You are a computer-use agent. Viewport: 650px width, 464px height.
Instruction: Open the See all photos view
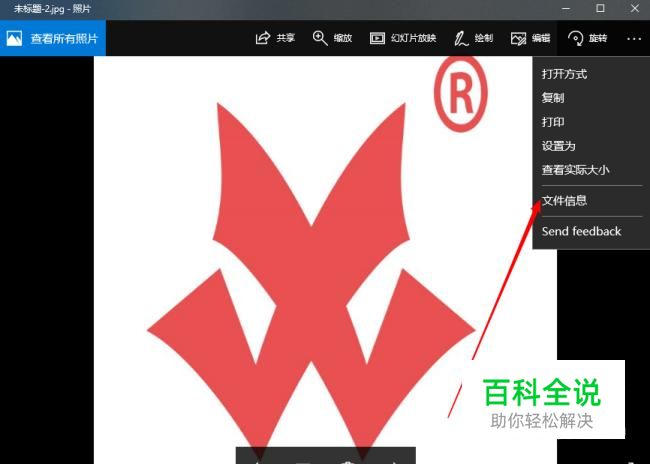(53, 38)
